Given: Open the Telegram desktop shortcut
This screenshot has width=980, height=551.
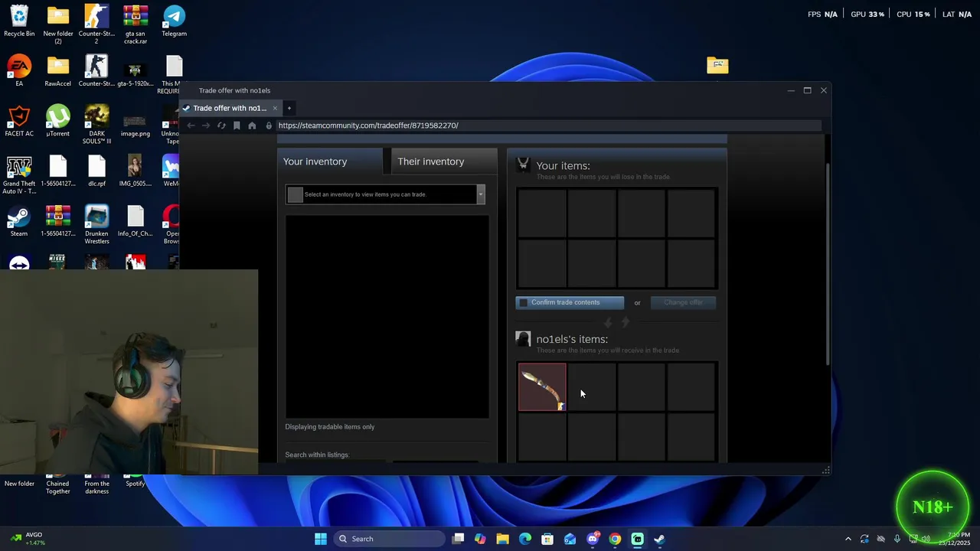Looking at the screenshot, I should (174, 21).
